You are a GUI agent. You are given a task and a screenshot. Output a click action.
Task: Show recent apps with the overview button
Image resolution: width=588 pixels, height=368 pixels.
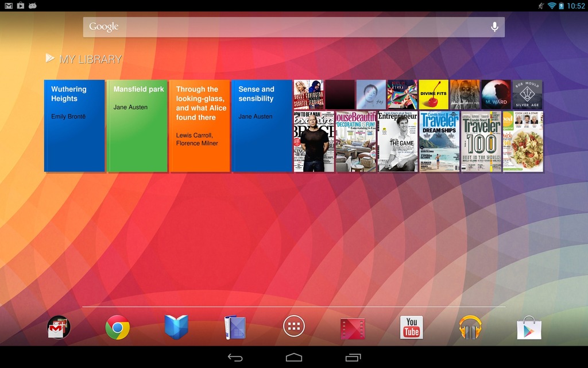pos(353,358)
